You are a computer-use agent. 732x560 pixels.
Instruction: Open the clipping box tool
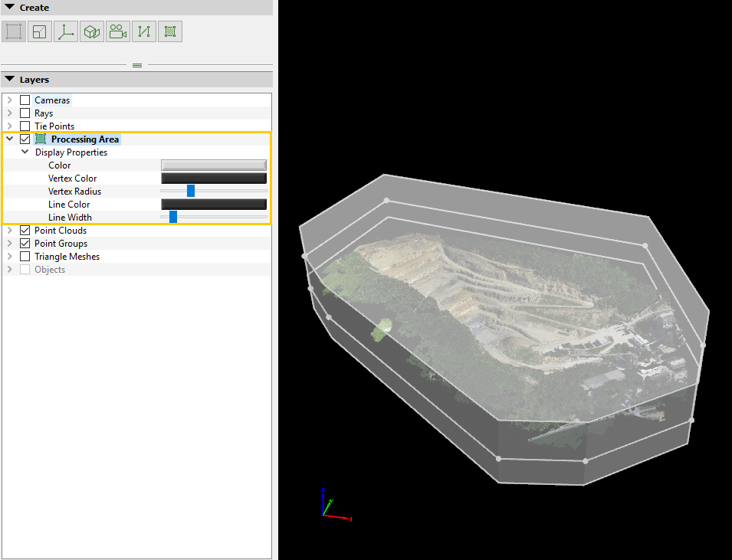92,31
